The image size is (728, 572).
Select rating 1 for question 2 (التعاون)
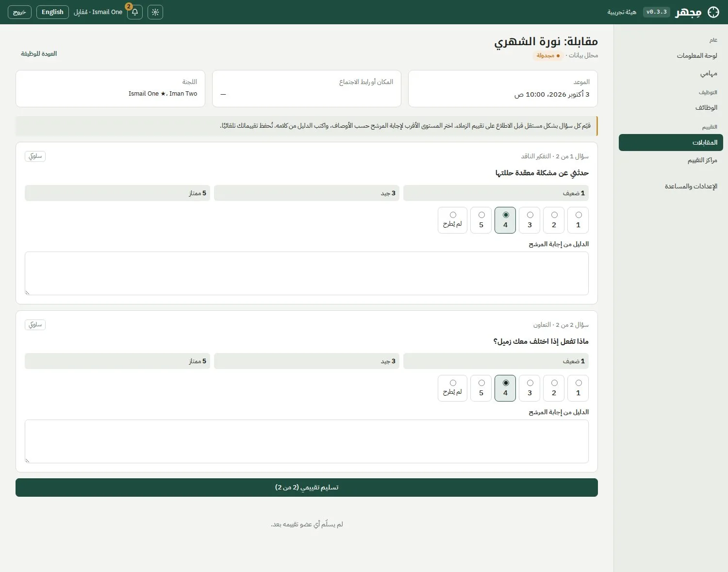coord(578,388)
